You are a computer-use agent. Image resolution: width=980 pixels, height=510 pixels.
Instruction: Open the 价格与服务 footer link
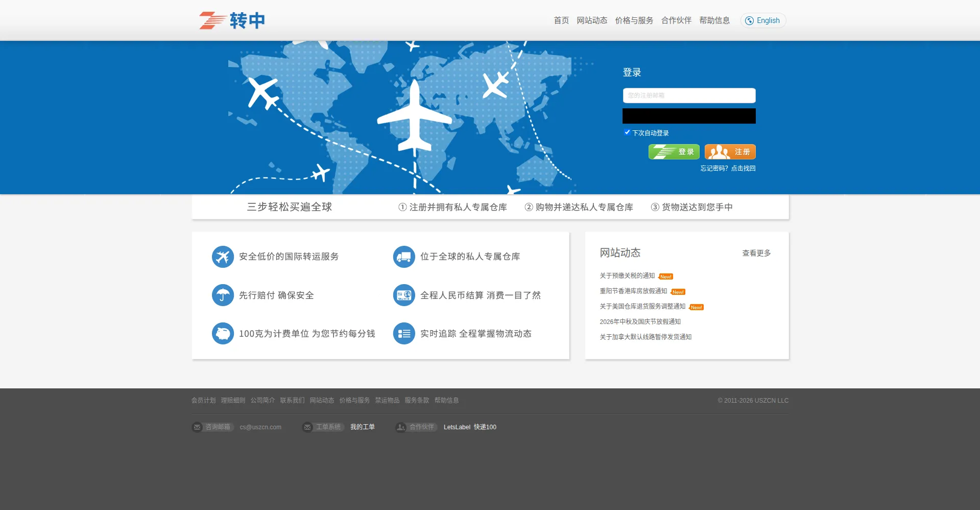[x=354, y=400]
